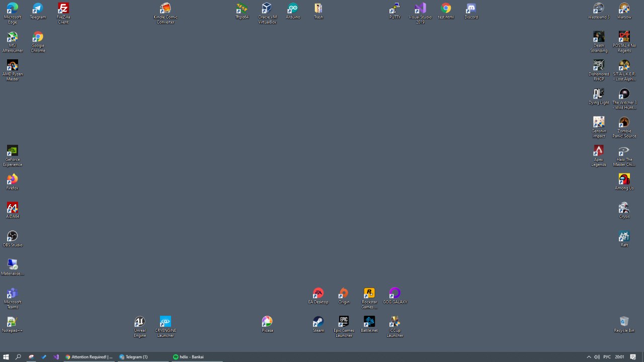Open the pinned Visual Studio taskbar icon
This screenshot has height=362, width=644.
pyautogui.click(x=56, y=357)
